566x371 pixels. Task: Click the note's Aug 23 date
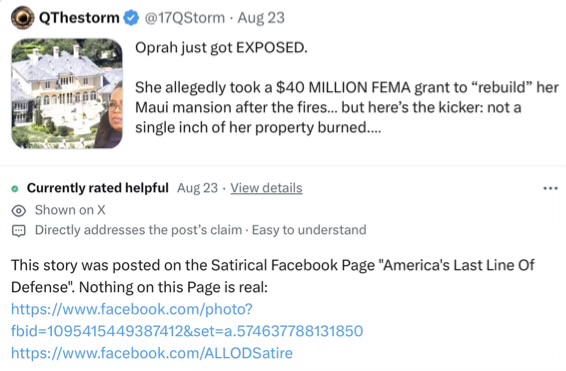point(197,188)
